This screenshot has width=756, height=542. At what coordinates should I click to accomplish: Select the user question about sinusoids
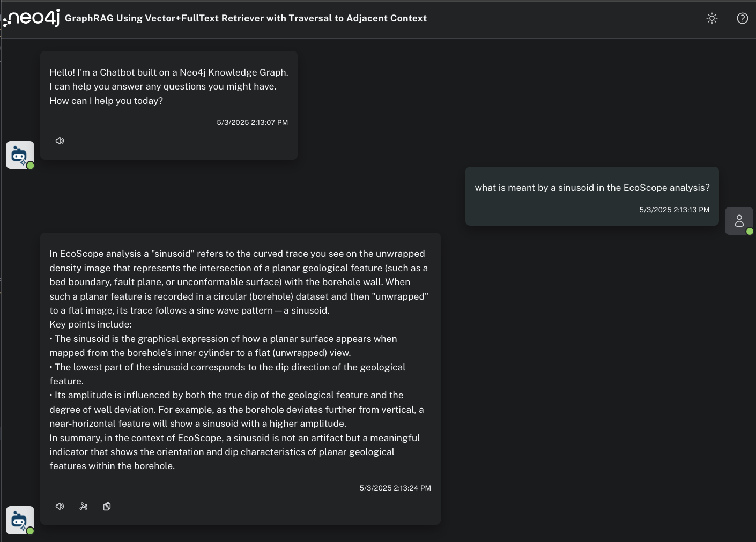click(592, 188)
